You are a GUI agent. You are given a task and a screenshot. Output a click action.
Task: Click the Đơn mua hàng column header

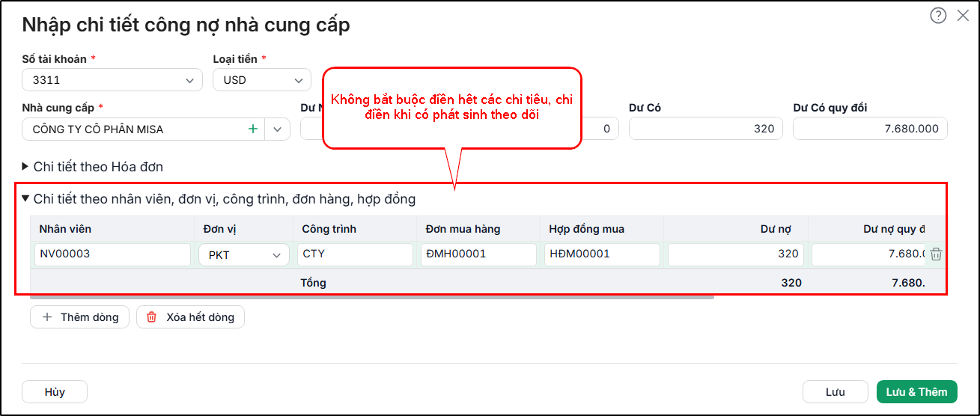478,229
